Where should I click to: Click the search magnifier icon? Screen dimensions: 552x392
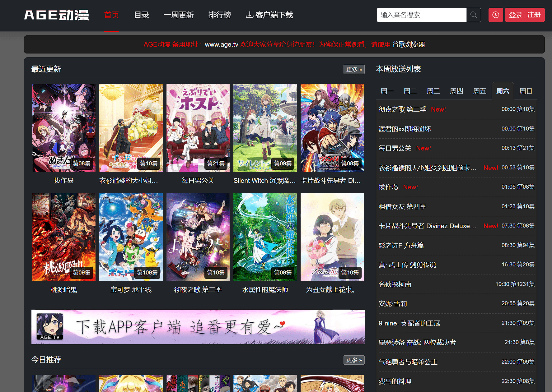[474, 15]
